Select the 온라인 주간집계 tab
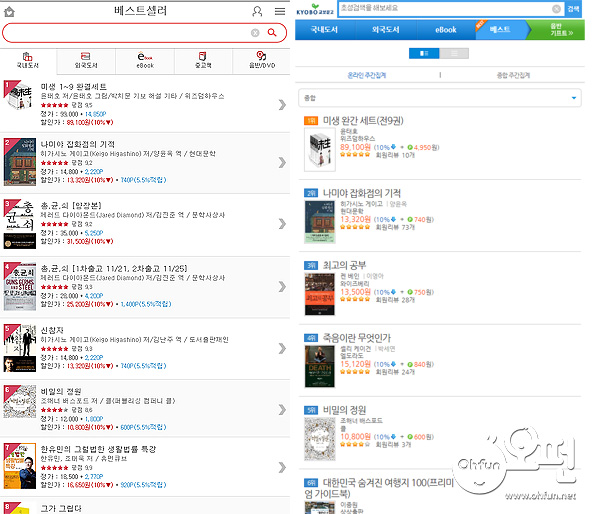This screenshot has width=600, height=514. (x=367, y=75)
